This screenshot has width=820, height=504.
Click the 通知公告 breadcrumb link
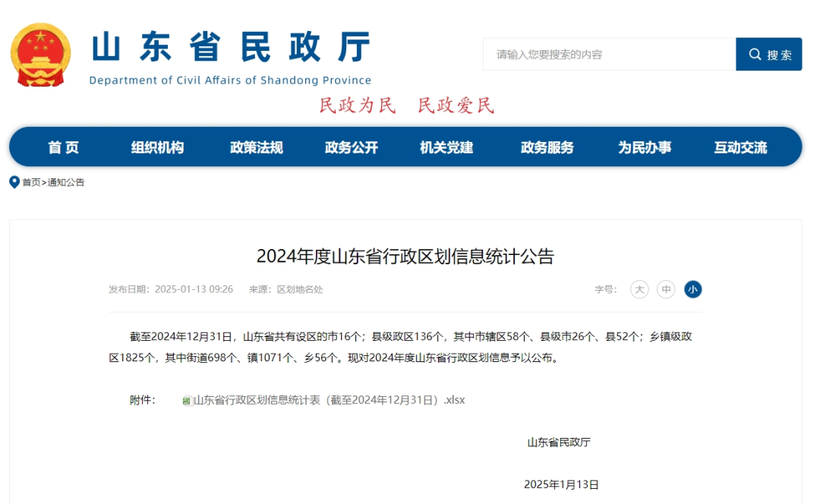(x=67, y=182)
